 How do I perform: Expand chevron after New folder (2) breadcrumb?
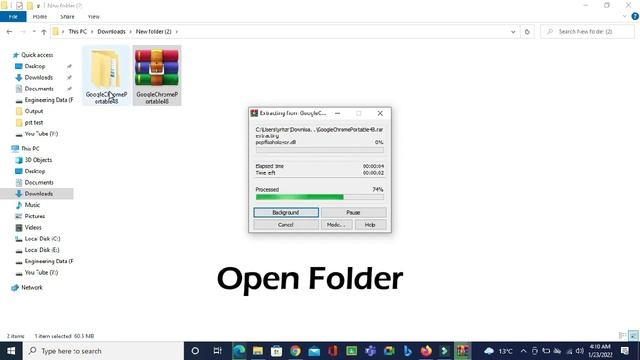tap(176, 31)
